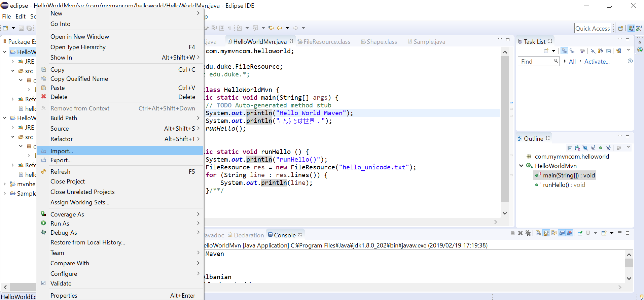Click the Terminate square icon in the Console
The image size is (644, 300).
tap(512, 233)
